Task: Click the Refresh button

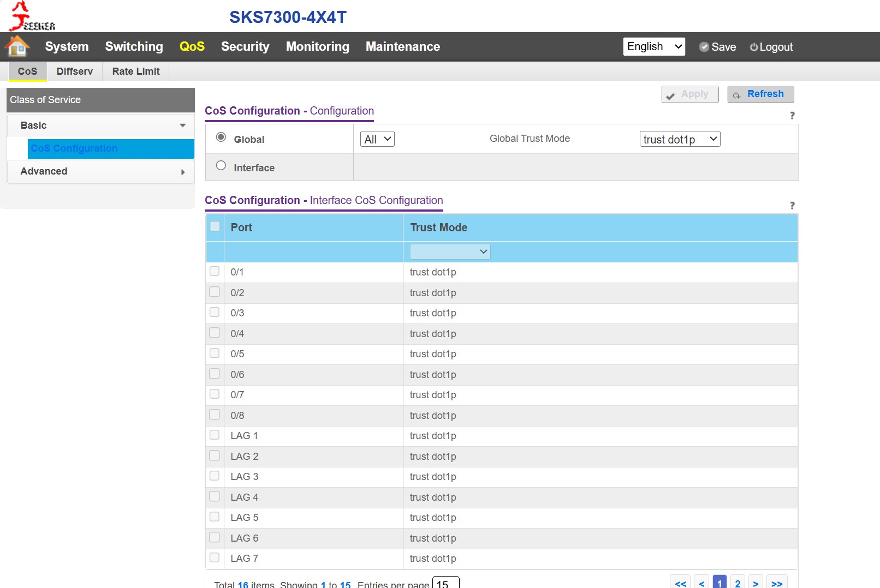Action: click(x=760, y=94)
